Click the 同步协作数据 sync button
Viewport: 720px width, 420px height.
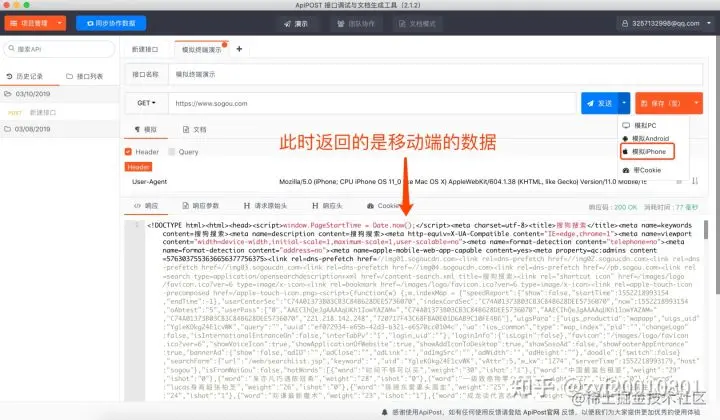tap(111, 23)
